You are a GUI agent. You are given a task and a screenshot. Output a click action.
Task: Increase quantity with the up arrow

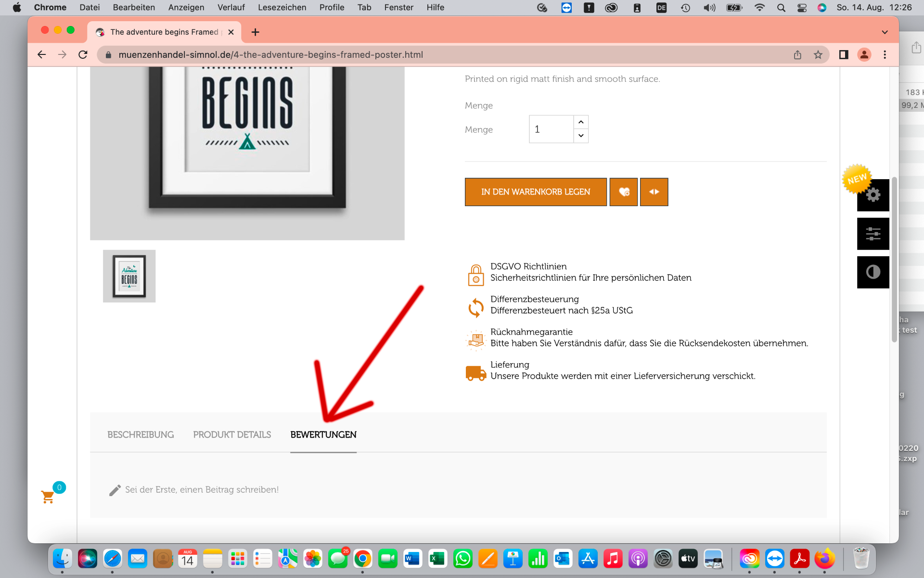point(581,122)
